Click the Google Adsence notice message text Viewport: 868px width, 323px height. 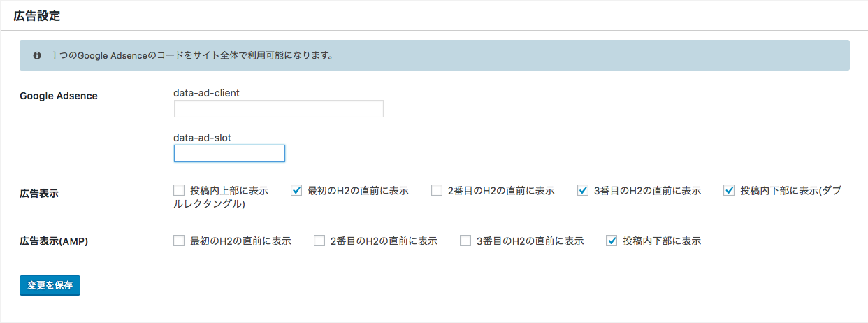[192, 55]
